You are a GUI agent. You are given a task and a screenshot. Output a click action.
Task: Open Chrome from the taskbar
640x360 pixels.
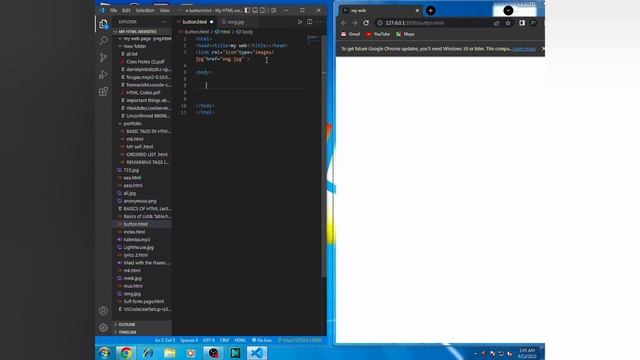coord(126,353)
